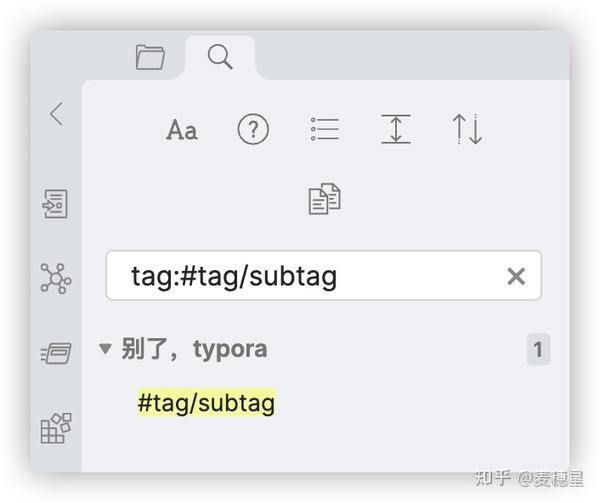Viewport: 600px width, 503px height.
Task: Toggle match case (Aa) option
Action: (x=182, y=130)
